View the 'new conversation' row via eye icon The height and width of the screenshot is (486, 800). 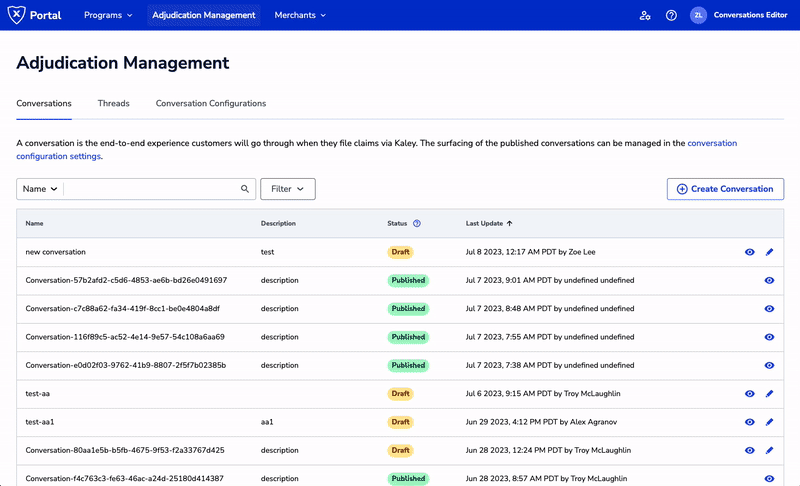[x=749, y=252]
